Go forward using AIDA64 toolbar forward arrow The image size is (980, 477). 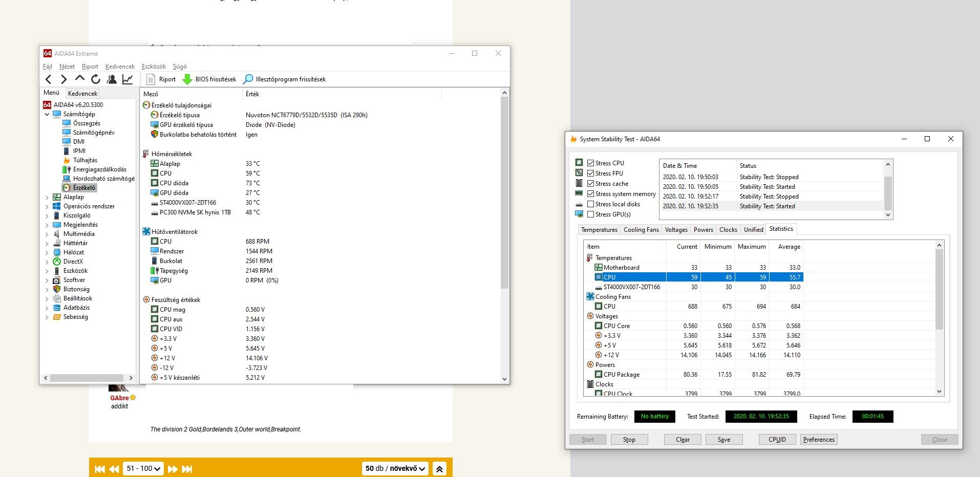64,79
